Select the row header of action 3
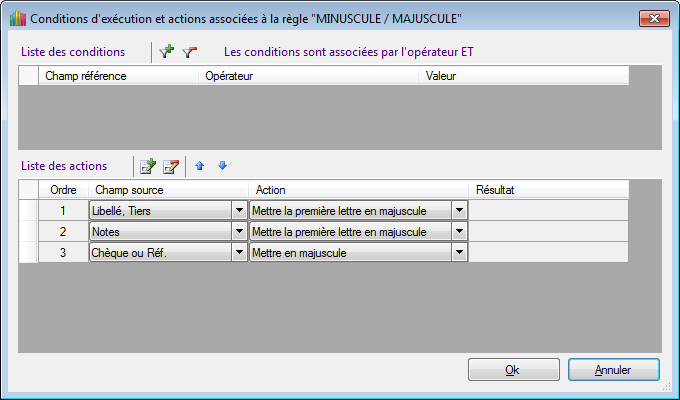Image resolution: width=680 pixels, height=400 pixels. 28,253
